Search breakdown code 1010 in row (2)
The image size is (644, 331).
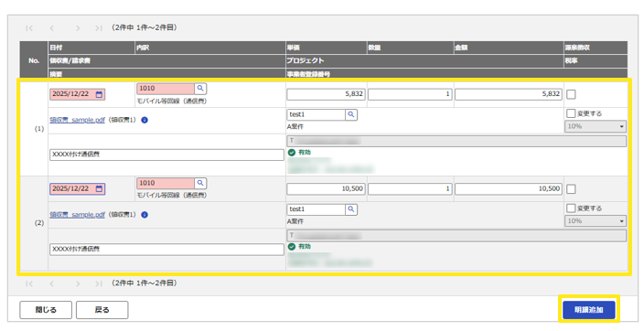(200, 183)
